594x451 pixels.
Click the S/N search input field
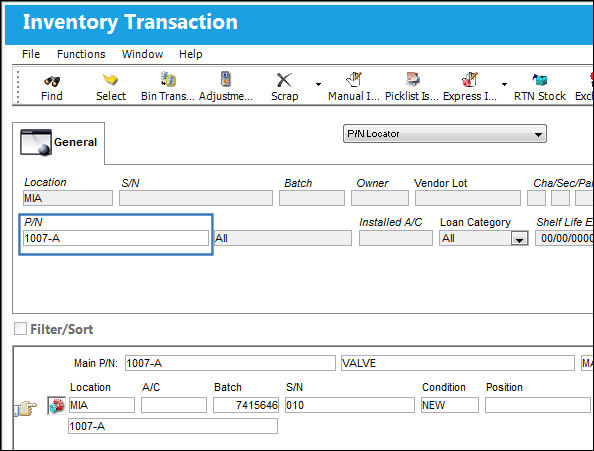pos(196,198)
